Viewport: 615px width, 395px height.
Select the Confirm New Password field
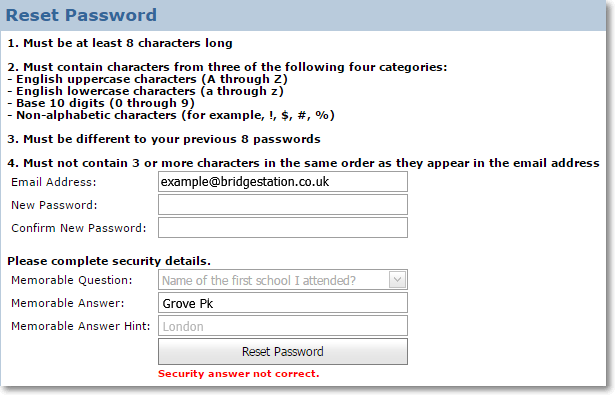point(283,228)
